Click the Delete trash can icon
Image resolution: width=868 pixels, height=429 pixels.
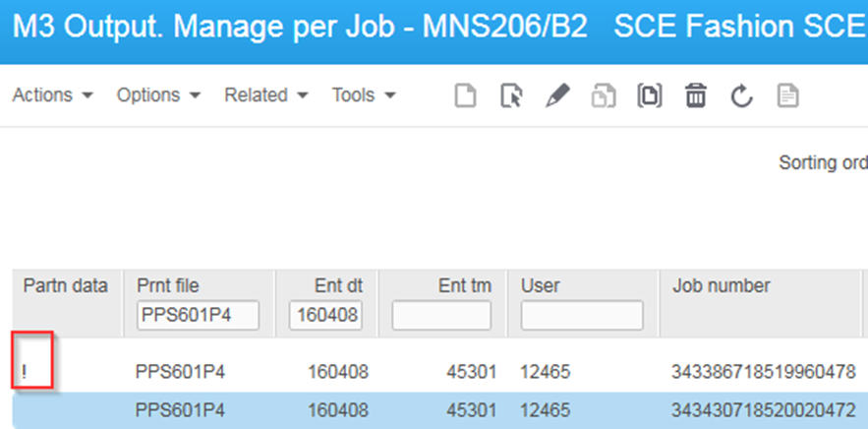click(696, 95)
